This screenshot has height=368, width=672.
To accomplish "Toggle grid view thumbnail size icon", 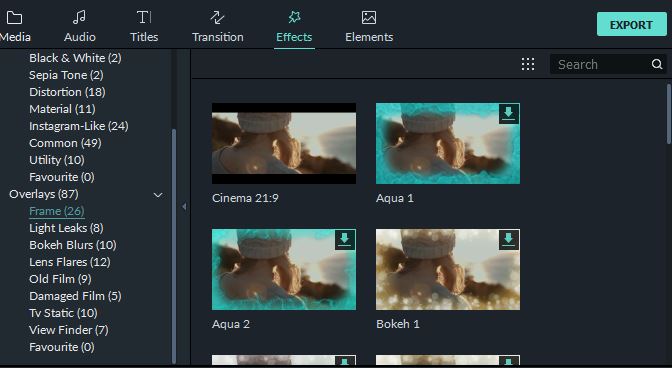I will (528, 64).
